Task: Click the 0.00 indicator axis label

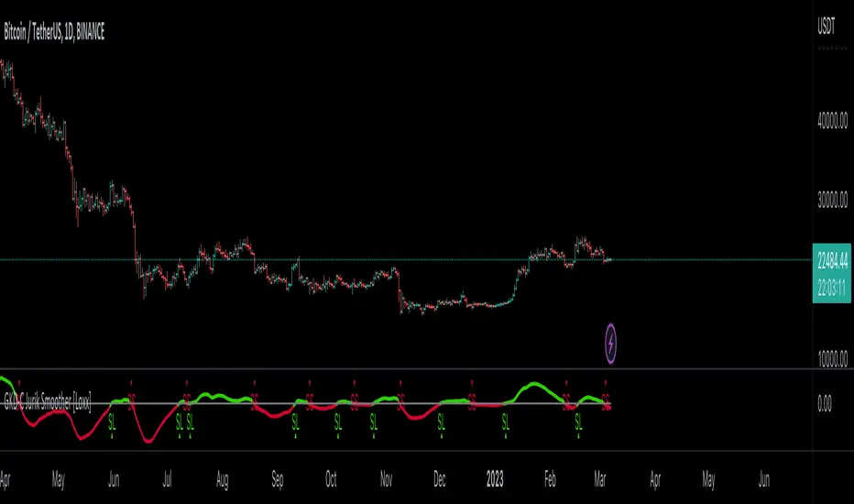Action: point(824,404)
